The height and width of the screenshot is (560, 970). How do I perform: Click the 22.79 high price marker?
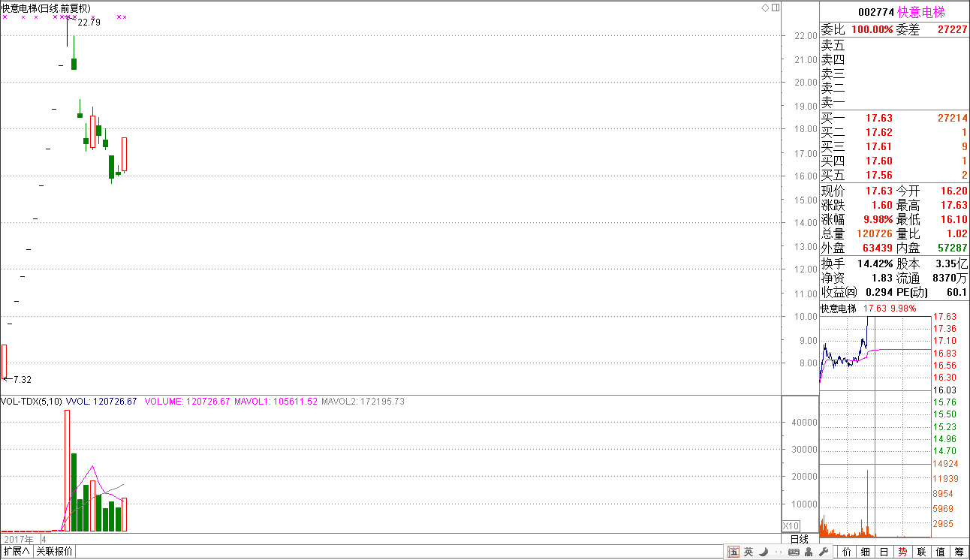point(89,23)
